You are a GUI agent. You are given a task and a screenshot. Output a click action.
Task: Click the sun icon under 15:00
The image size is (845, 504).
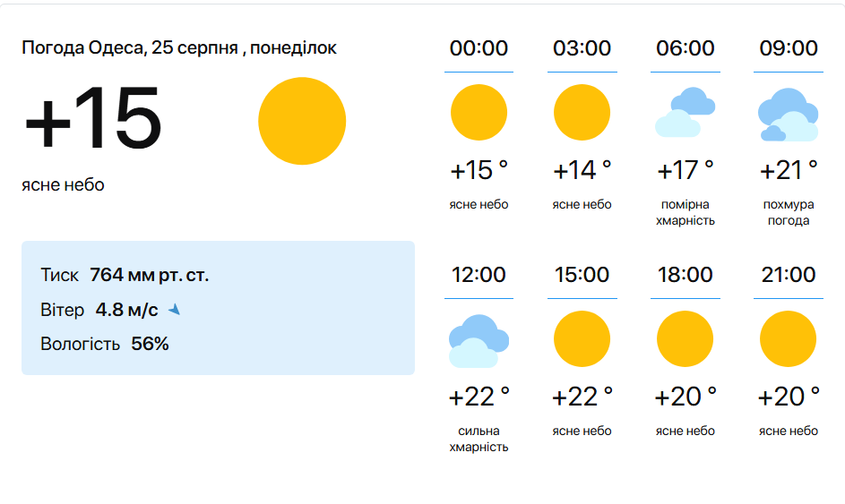[582, 339]
